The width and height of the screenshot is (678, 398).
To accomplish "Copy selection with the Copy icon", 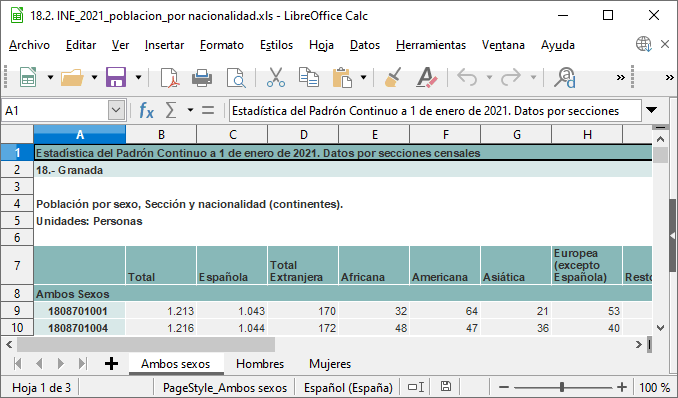I will (x=309, y=78).
